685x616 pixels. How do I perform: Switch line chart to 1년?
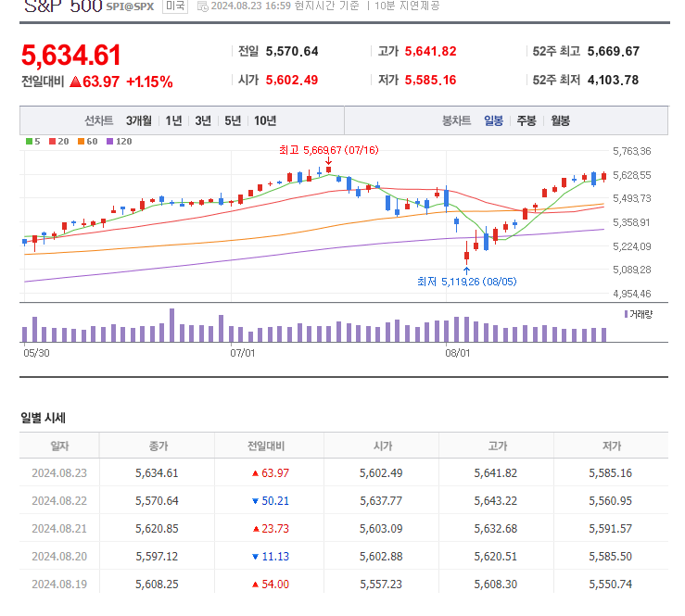(x=173, y=120)
